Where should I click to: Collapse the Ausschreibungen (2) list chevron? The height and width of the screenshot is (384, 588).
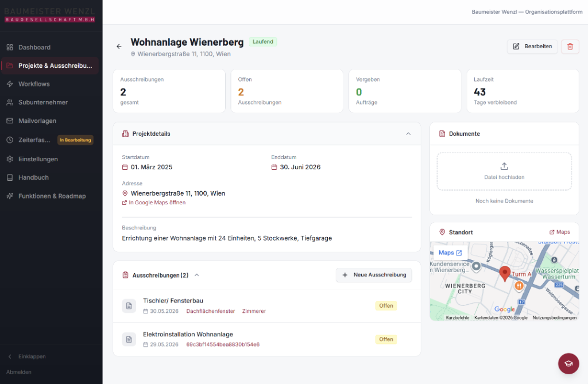197,276
